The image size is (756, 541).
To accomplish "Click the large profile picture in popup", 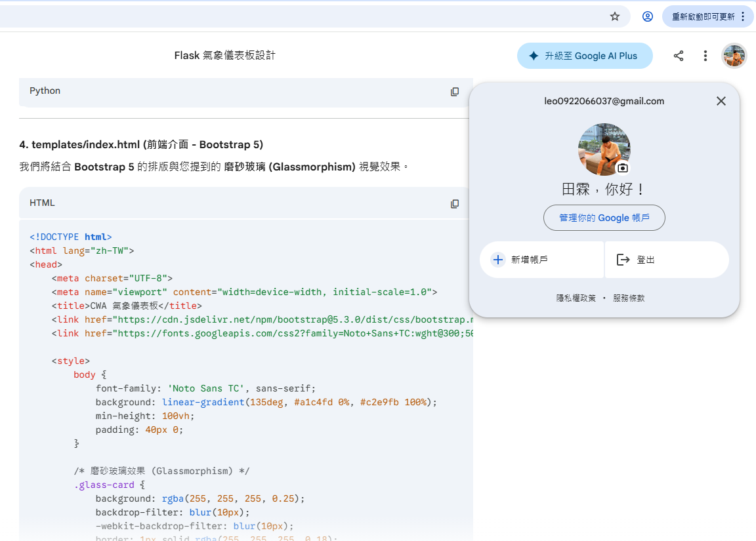I will (x=604, y=149).
